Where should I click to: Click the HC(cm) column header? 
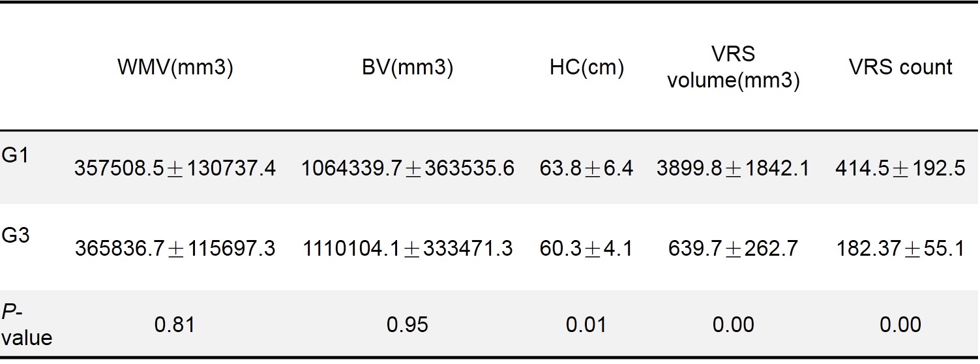pyautogui.click(x=586, y=68)
